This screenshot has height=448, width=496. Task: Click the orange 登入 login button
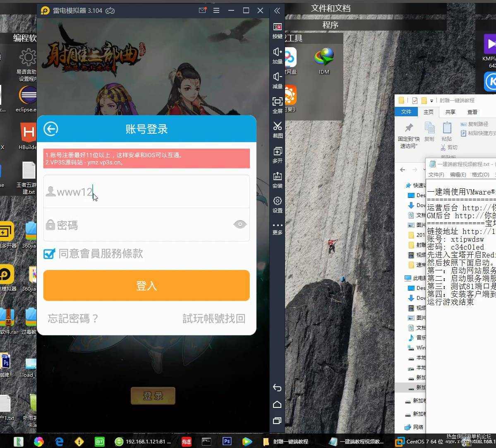coord(146,285)
